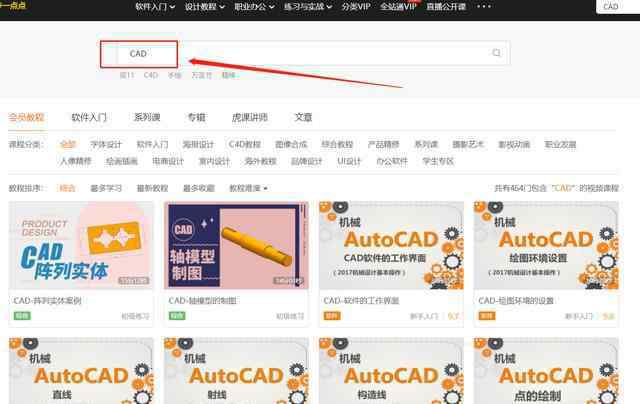Screen dimensions: 640x404
Task: Expand the 软件入门 navigation dropdown
Action: [x=155, y=7]
